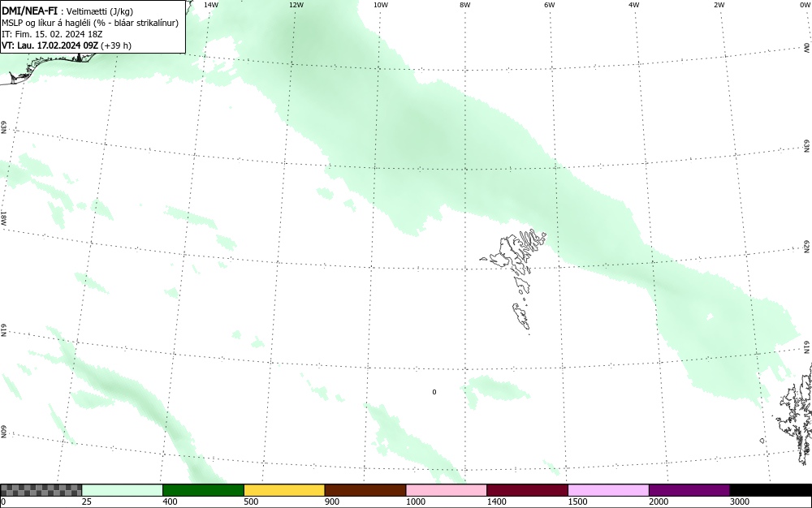Click the 14W longitude label
Screen dimensions: 812x508
tap(211, 5)
